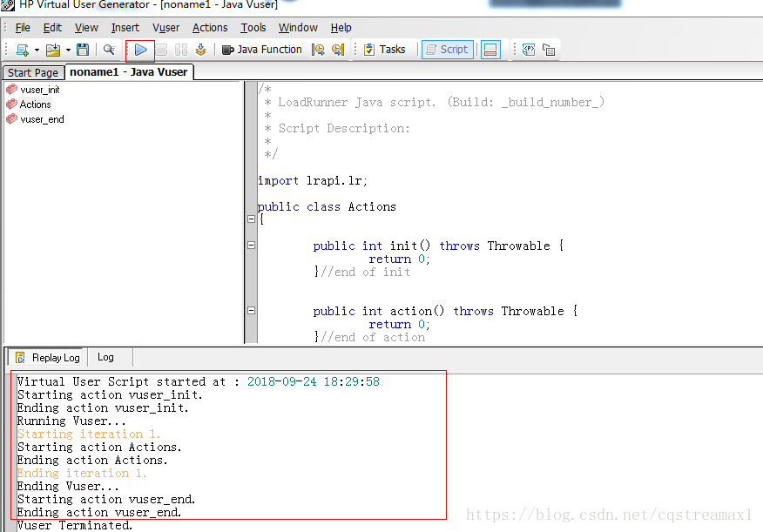Toggle the Script view button

tap(447, 50)
